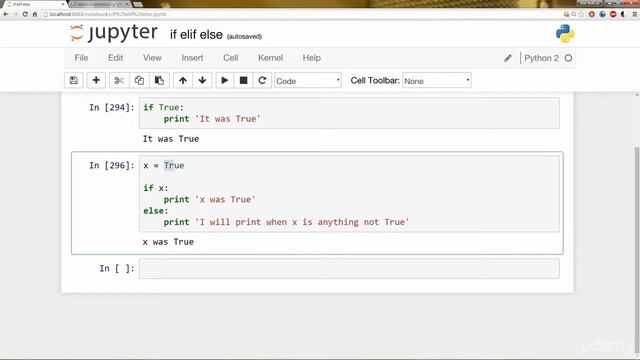Open the View menu
Viewport: 640px width, 360px height.
[152, 58]
